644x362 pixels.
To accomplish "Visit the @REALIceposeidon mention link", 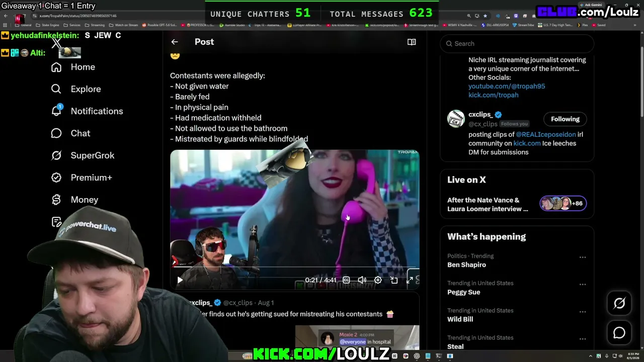I will click(x=546, y=134).
